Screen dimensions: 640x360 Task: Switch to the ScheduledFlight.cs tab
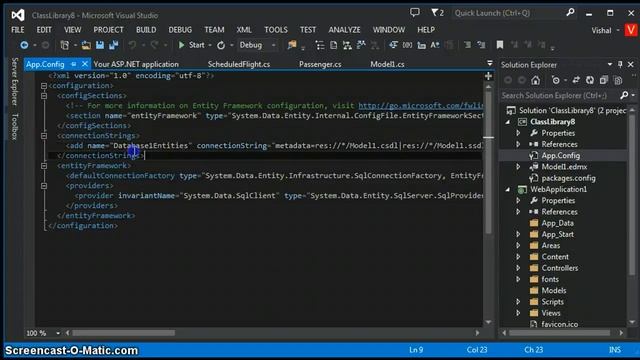pyautogui.click(x=239, y=64)
